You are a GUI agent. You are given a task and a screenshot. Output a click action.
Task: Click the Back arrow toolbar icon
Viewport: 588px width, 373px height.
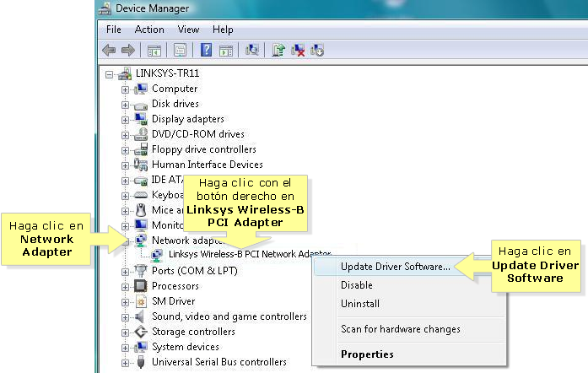point(109,50)
